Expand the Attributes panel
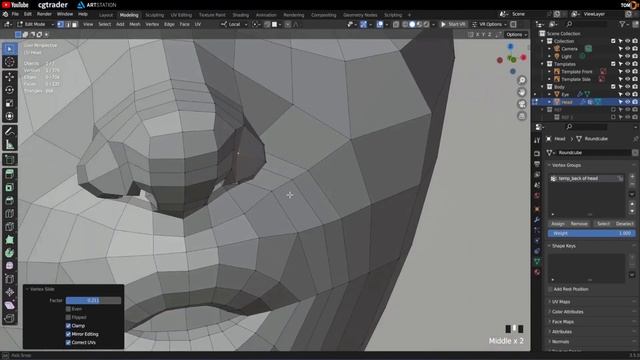This screenshot has height=360, width=640. (x=562, y=332)
